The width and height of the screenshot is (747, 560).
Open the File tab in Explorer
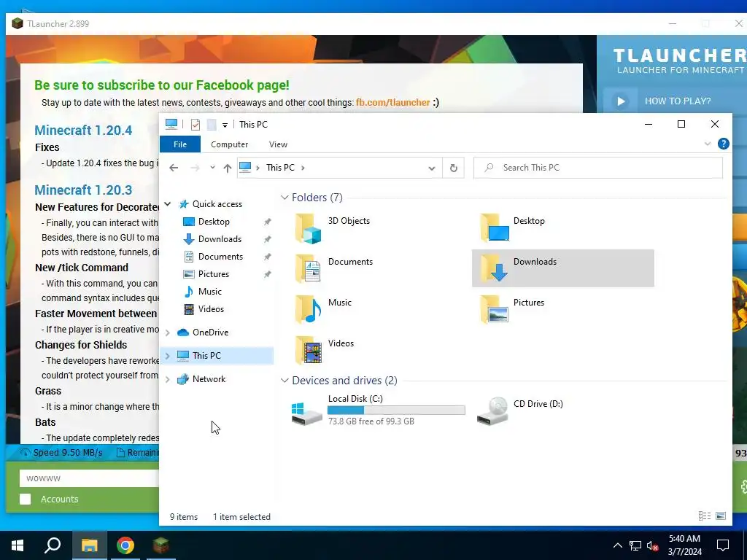click(x=180, y=144)
